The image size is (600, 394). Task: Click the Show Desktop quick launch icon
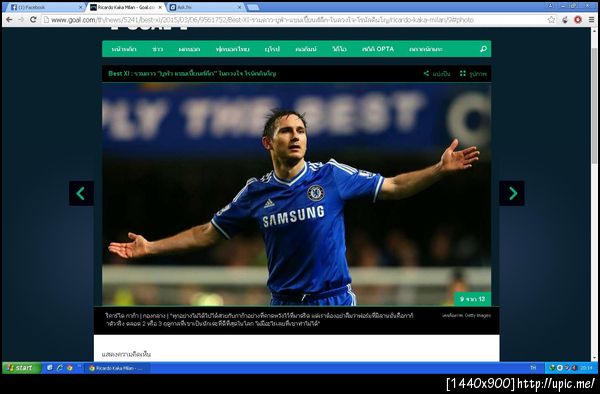pyautogui.click(x=49, y=368)
